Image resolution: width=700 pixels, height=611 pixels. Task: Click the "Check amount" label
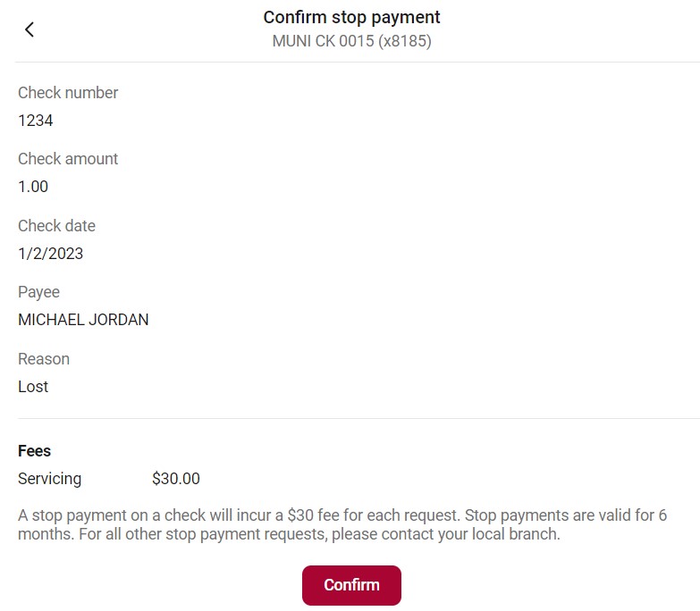(x=68, y=159)
